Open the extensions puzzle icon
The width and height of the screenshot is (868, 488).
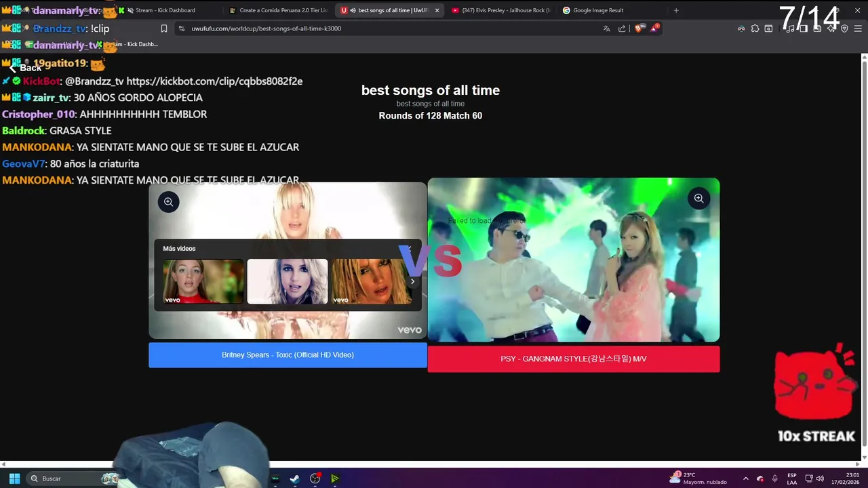pos(755,28)
